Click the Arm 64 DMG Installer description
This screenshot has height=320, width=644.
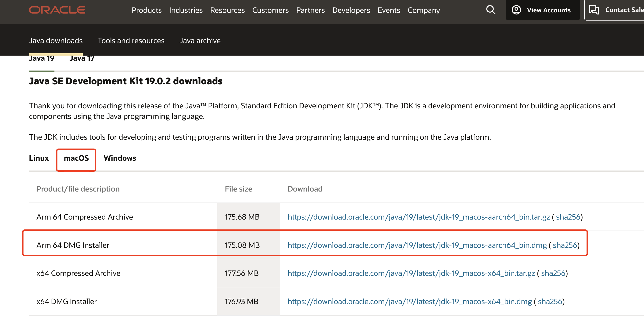pyautogui.click(x=73, y=245)
